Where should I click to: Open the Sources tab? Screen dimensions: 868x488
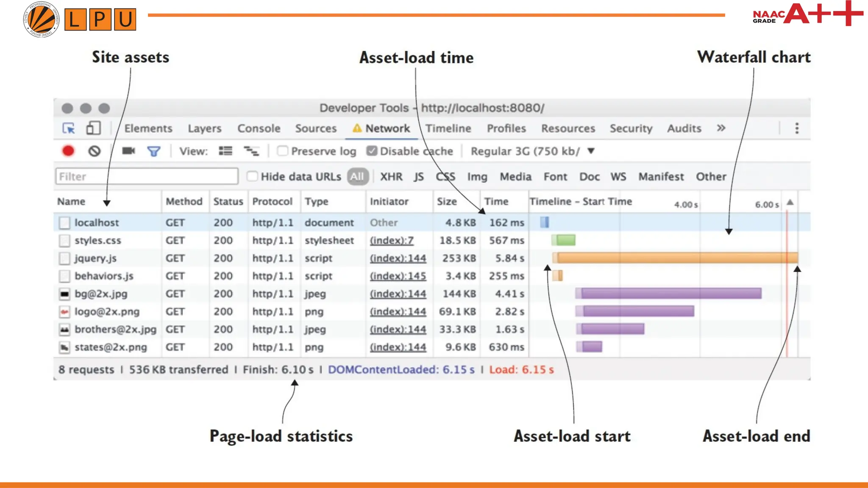(x=316, y=128)
